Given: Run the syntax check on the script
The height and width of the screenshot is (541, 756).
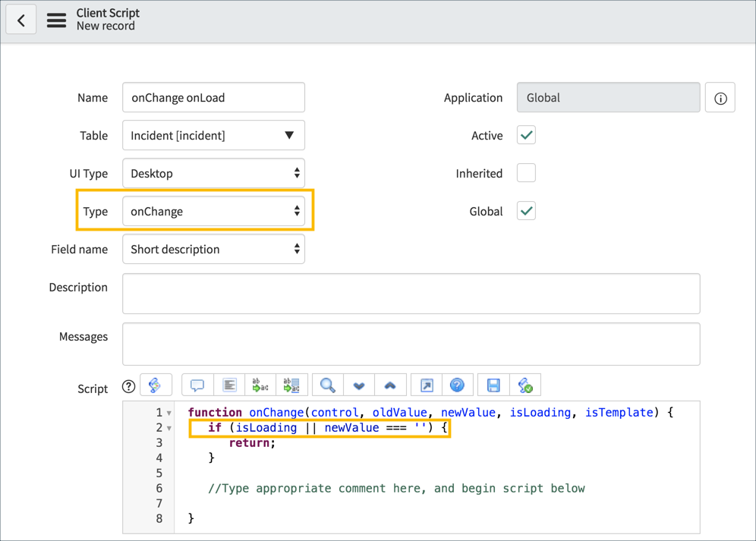Looking at the screenshot, I should pos(524,385).
